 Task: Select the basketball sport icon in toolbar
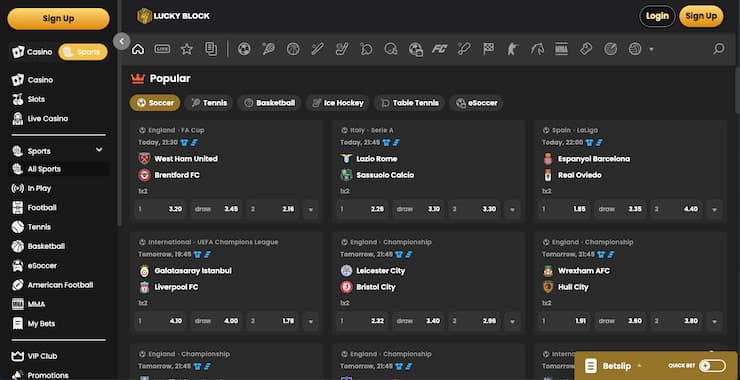[x=293, y=49]
